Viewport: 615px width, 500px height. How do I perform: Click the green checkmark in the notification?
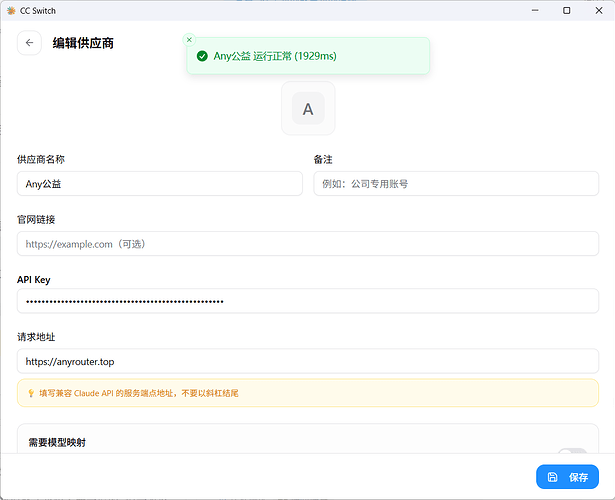tap(202, 56)
